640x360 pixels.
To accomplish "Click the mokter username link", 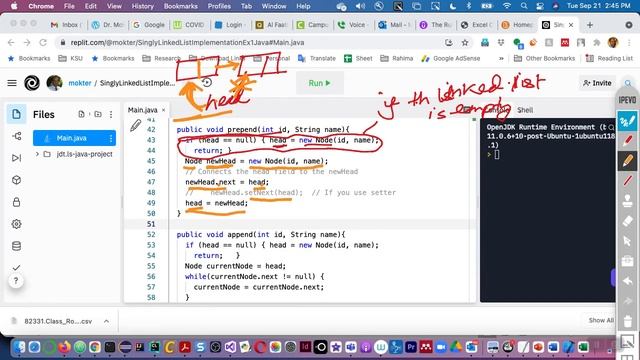I will 80,83.
